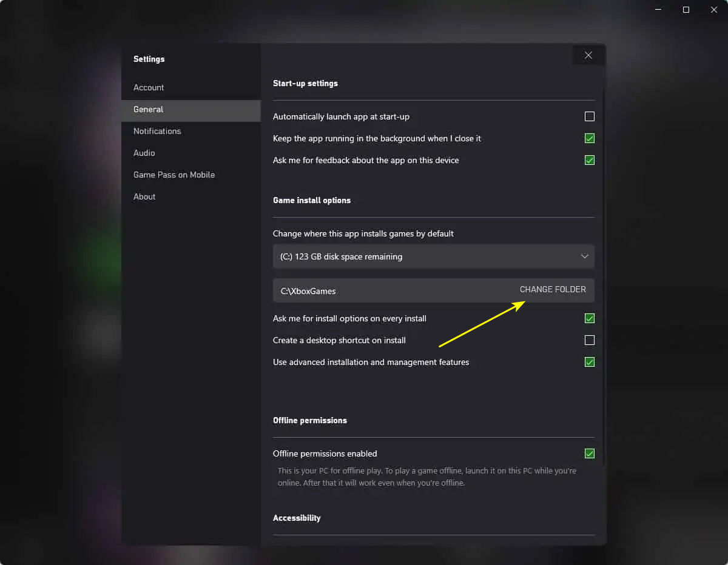This screenshot has width=728, height=565.
Task: Open the (C:) 123 GB disk space dropdown
Action: point(425,256)
